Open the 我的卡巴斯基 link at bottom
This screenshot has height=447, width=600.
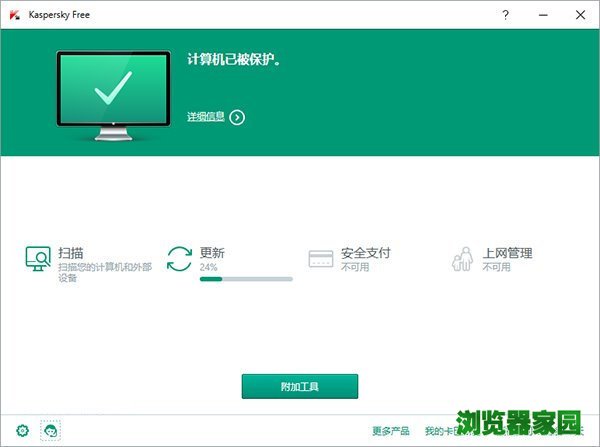440,431
